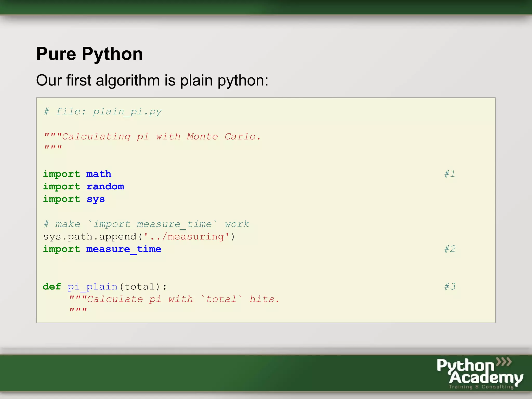532x399 pixels.
Task: Click the '#2' annotation marker
Action: point(450,249)
